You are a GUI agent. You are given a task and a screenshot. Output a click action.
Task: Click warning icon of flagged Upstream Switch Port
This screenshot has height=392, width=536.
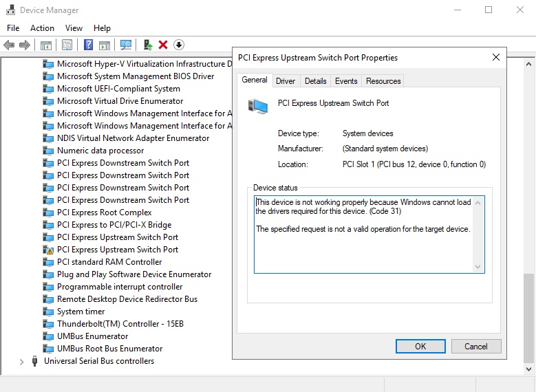coord(48,250)
